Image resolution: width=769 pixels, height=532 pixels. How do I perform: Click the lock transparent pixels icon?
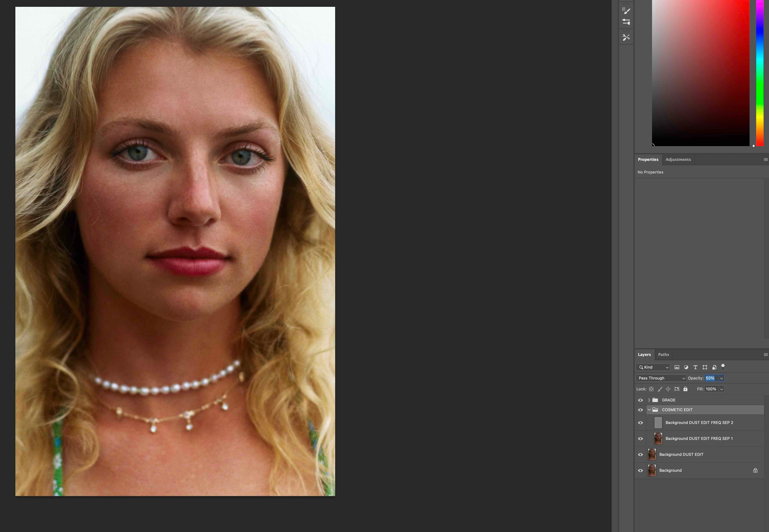pyautogui.click(x=651, y=389)
